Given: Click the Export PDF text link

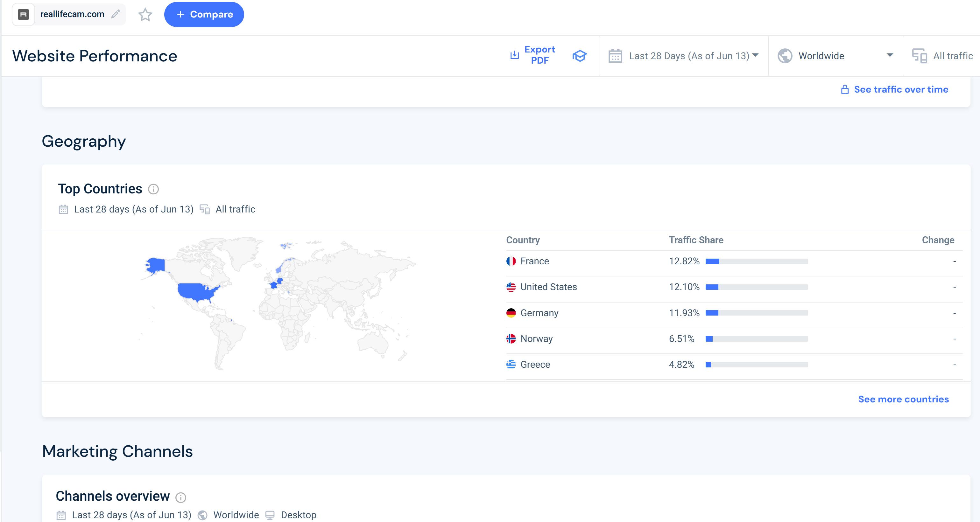Looking at the screenshot, I should click(x=539, y=55).
